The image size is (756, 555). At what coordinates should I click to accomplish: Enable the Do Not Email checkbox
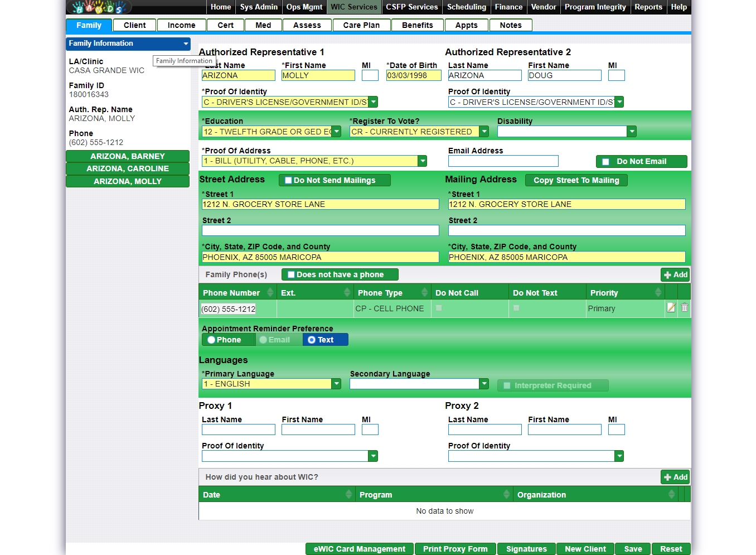pos(605,162)
